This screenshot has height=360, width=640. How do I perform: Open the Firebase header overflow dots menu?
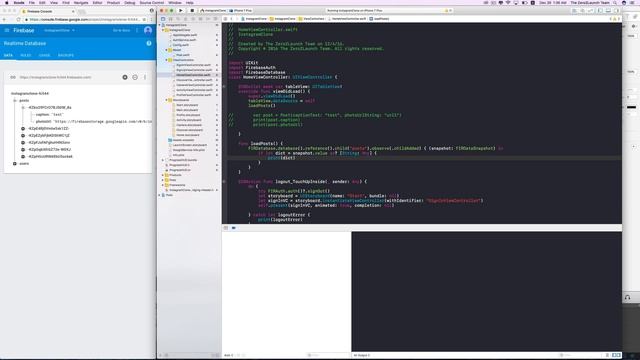click(137, 30)
